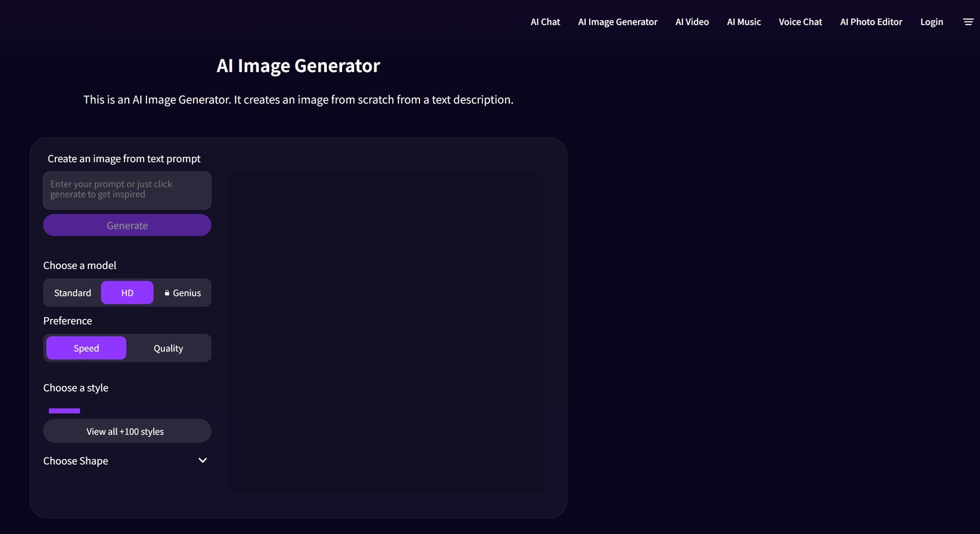This screenshot has height=534, width=980.
Task: Go to AI Image Generator nav item
Action: 617,22
